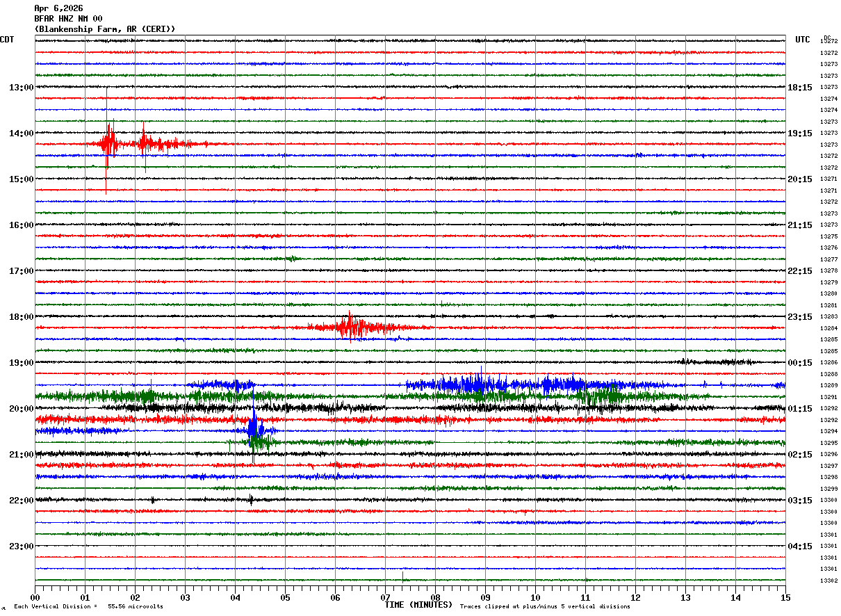The image size is (841, 616).
Task: Click the 15:00 CDT time label
Action: 22,179
